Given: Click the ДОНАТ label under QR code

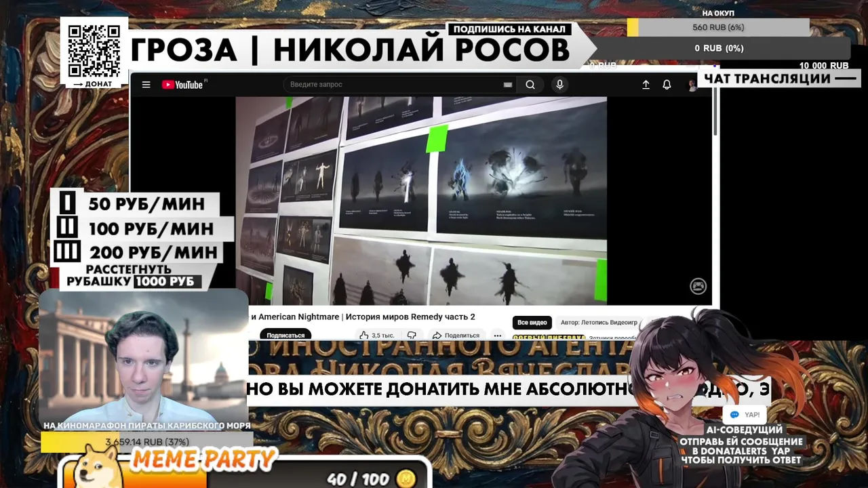Looking at the screenshot, I should 94,83.
